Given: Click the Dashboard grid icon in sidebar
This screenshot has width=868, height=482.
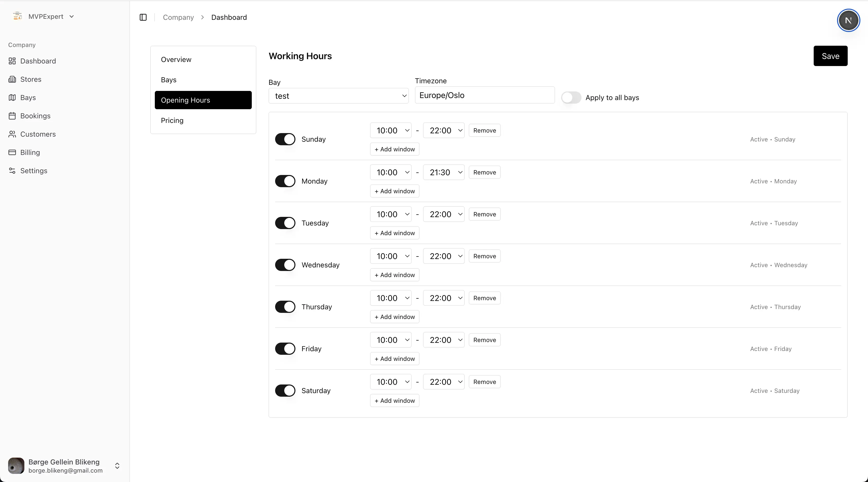Looking at the screenshot, I should (12, 61).
